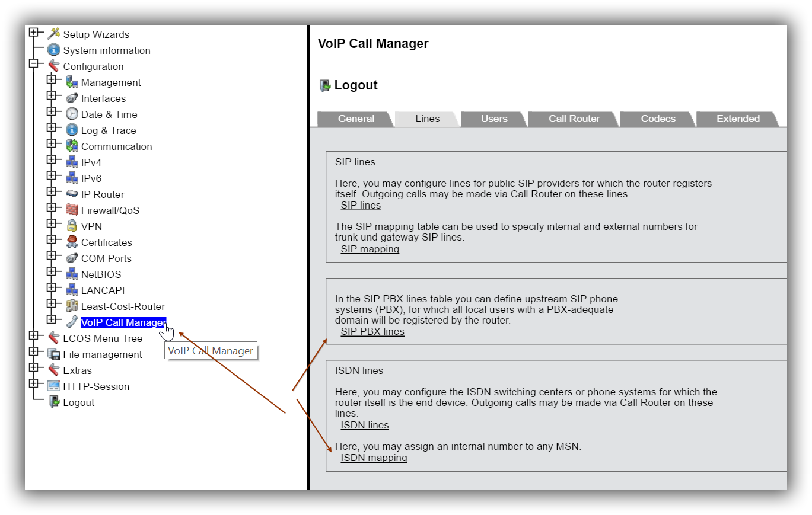The height and width of the screenshot is (515, 812).
Task: Click the Setup Wizards wand icon
Action: 54,34
